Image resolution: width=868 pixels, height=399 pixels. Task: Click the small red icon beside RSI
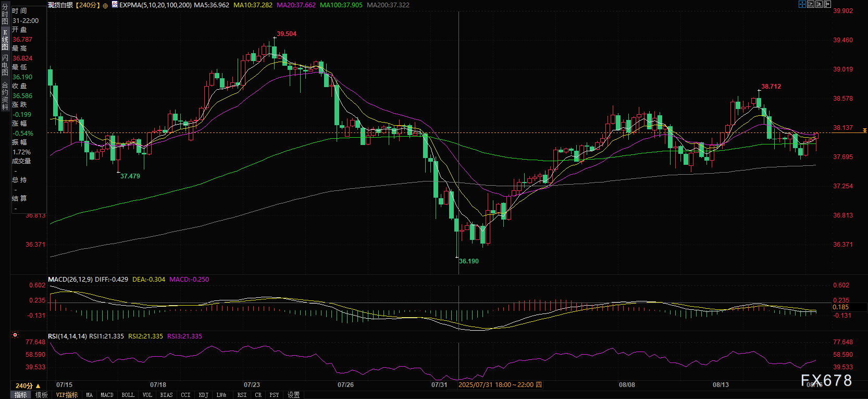pos(15,335)
